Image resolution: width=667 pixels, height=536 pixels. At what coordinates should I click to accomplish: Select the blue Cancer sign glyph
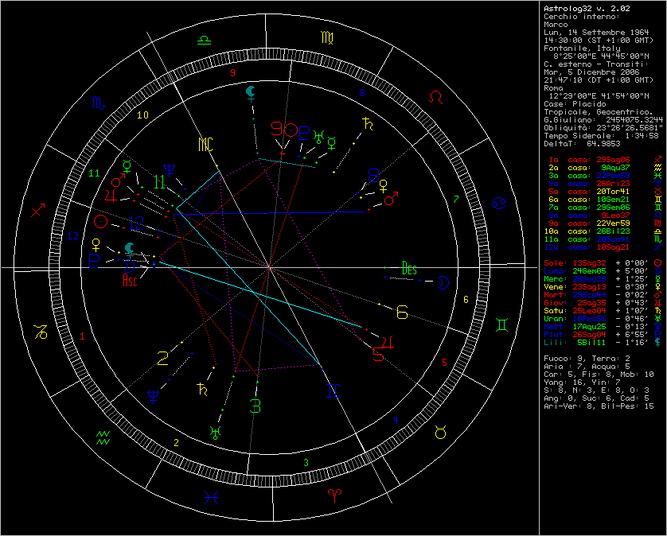point(498,203)
